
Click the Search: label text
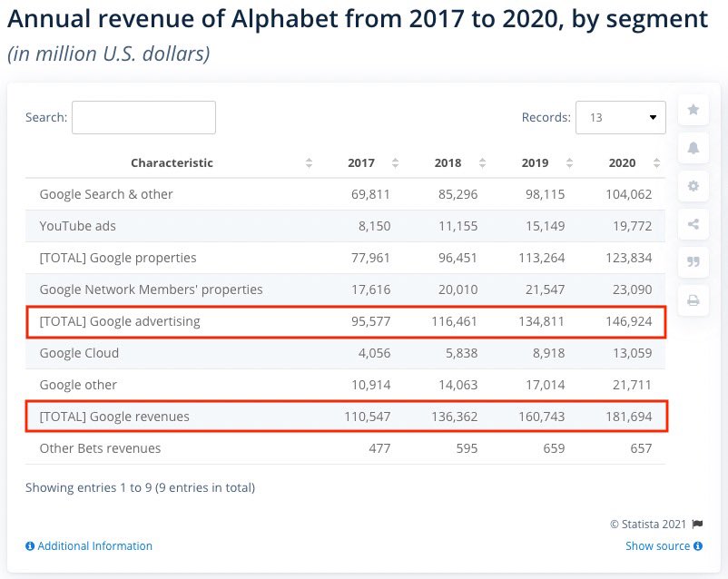pyautogui.click(x=46, y=117)
